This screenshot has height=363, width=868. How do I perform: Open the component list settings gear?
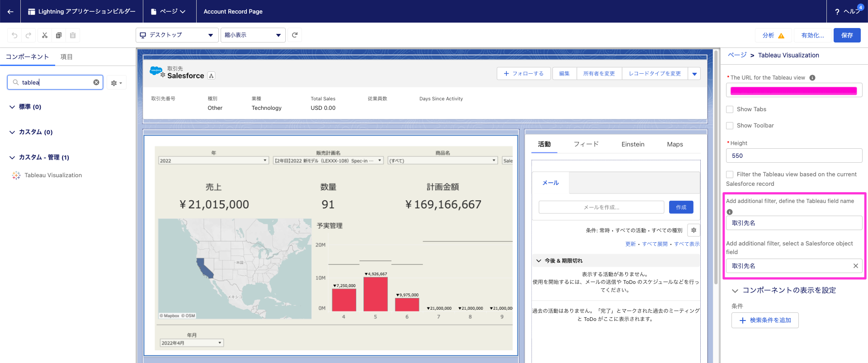click(116, 83)
